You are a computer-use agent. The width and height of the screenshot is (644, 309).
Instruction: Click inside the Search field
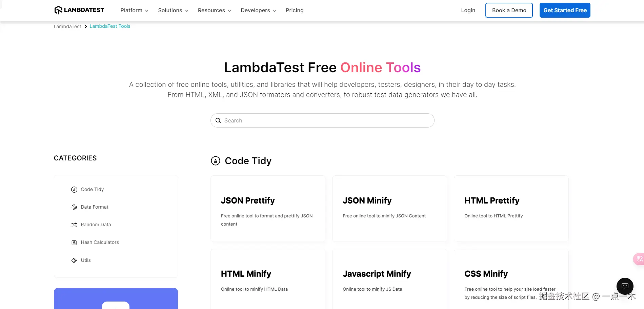point(322,120)
